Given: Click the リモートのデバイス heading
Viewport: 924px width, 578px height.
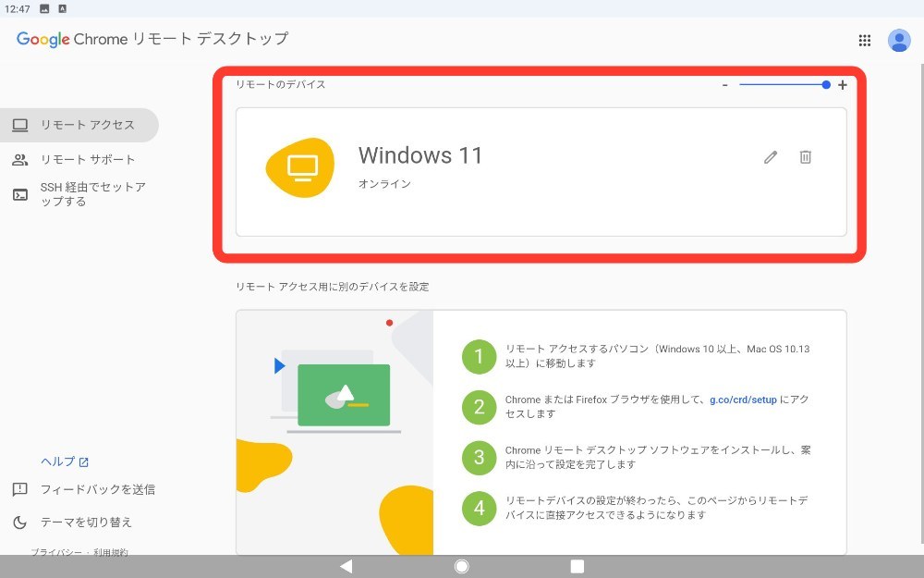Looking at the screenshot, I should [281, 84].
